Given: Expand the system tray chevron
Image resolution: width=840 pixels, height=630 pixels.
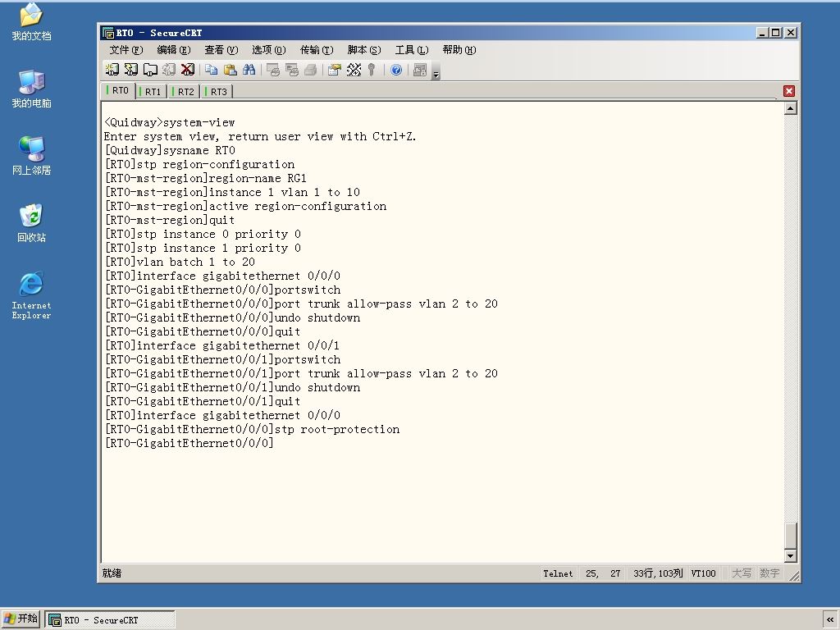Looking at the screenshot, I should pos(830,620).
